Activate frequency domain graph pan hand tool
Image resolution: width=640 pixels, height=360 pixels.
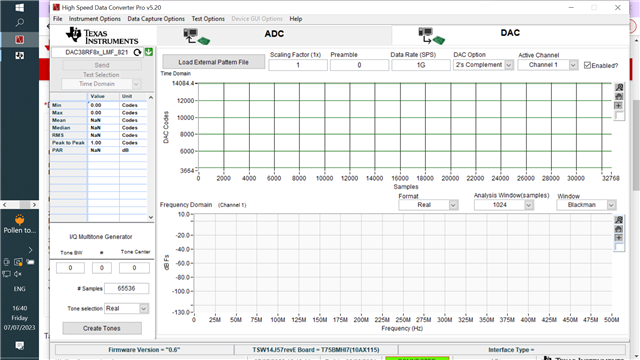click(619, 229)
